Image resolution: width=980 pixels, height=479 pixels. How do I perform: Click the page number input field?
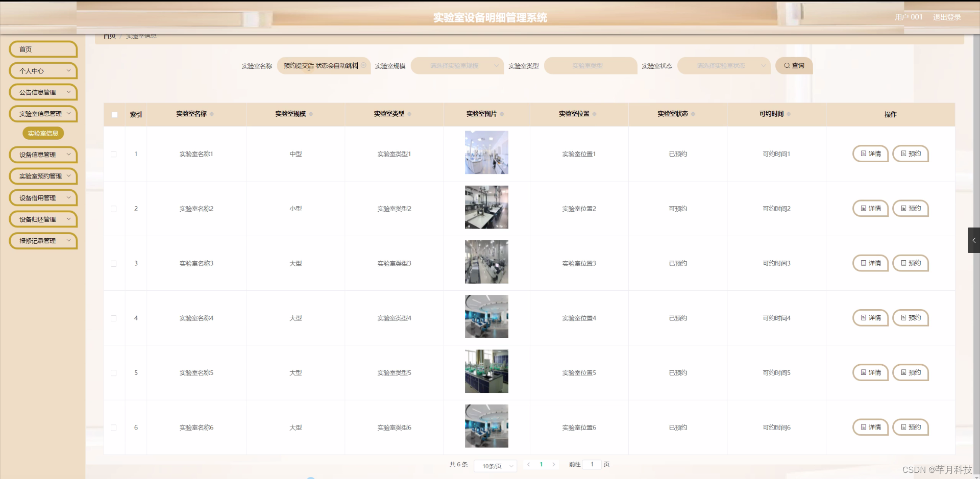[592, 464]
